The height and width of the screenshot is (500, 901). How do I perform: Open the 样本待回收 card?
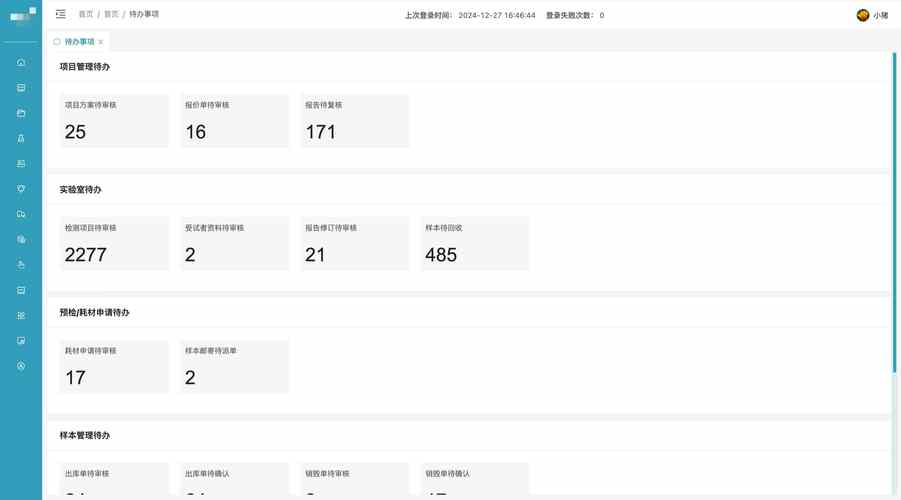[475, 243]
